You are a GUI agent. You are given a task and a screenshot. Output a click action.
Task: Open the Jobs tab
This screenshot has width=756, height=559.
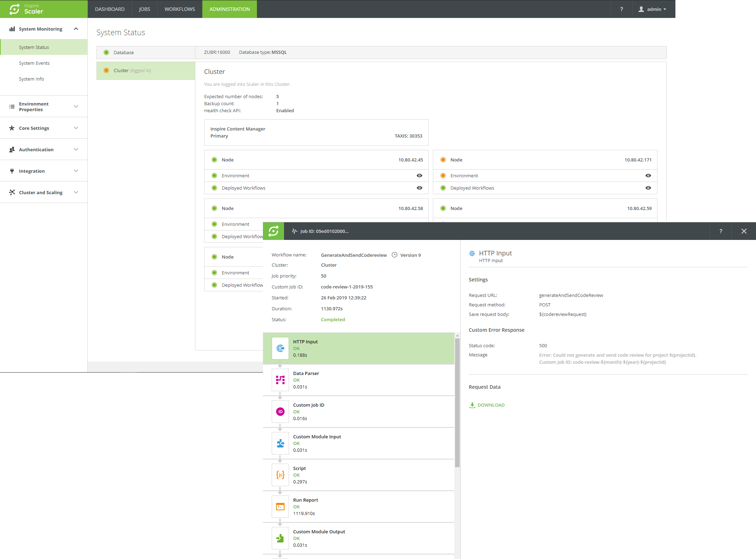pos(144,9)
